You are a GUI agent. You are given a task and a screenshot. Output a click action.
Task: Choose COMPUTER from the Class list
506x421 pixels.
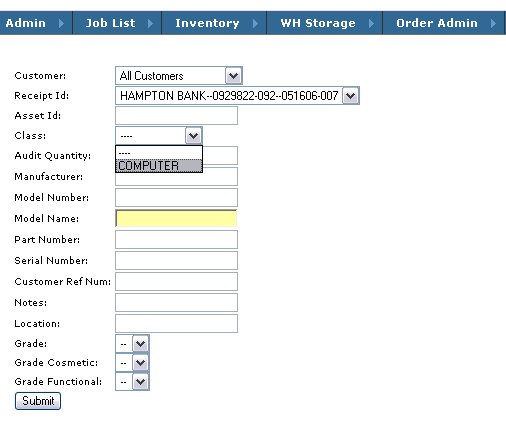pos(159,166)
